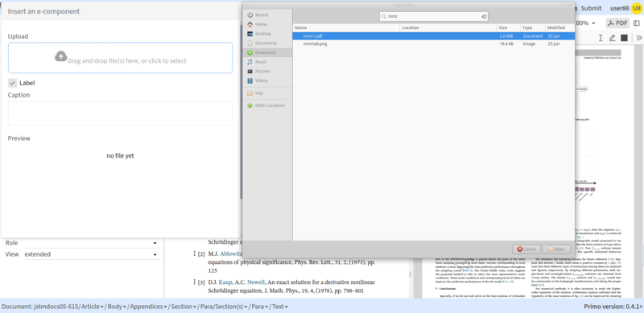Click Cancel in the Open File dialog
Screen dimensions: 644x313
(x=526, y=249)
